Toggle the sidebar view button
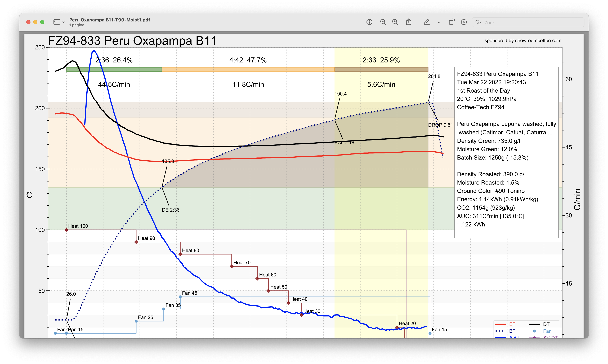Image resolution: width=608 pixels, height=364 pixels. pos(57,22)
